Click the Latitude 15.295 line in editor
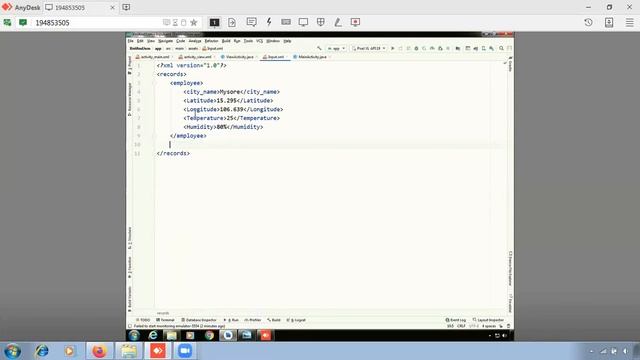Screen dimensions: 640x360 click(x=229, y=100)
